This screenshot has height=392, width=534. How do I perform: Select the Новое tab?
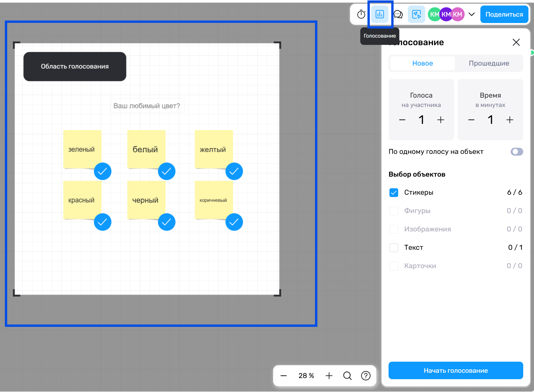pyautogui.click(x=422, y=63)
